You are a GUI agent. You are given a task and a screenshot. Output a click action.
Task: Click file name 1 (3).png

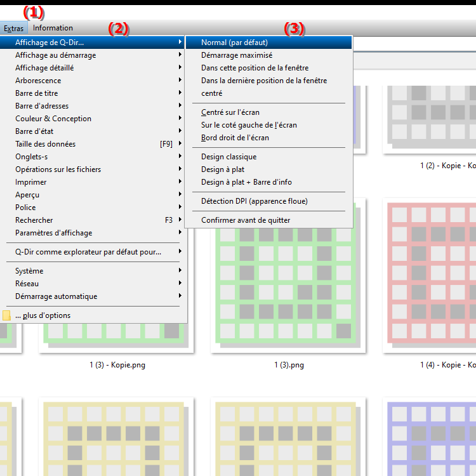tap(289, 365)
